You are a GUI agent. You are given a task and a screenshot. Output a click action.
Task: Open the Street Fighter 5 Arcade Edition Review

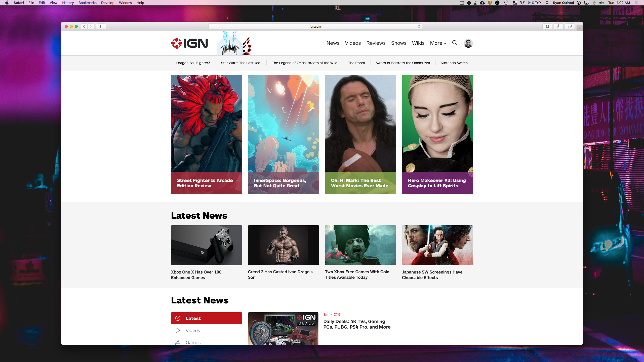[x=205, y=183]
